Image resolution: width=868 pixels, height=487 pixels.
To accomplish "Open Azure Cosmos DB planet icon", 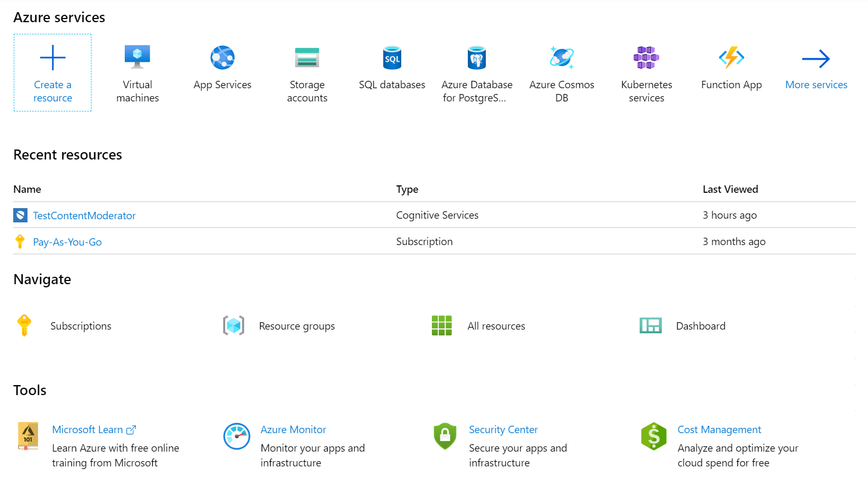I will 562,58.
